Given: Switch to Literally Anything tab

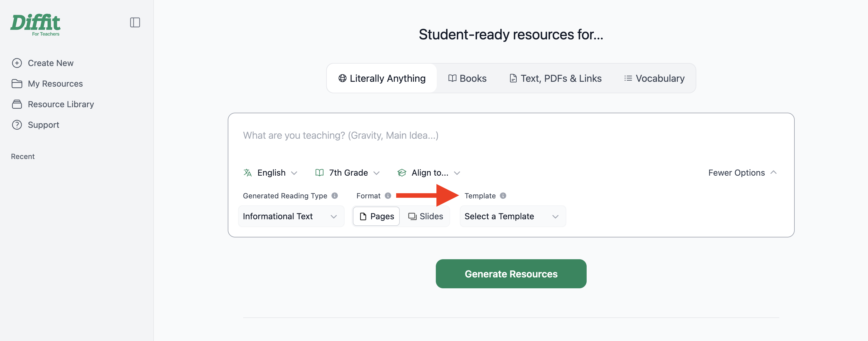Looking at the screenshot, I should coord(382,78).
